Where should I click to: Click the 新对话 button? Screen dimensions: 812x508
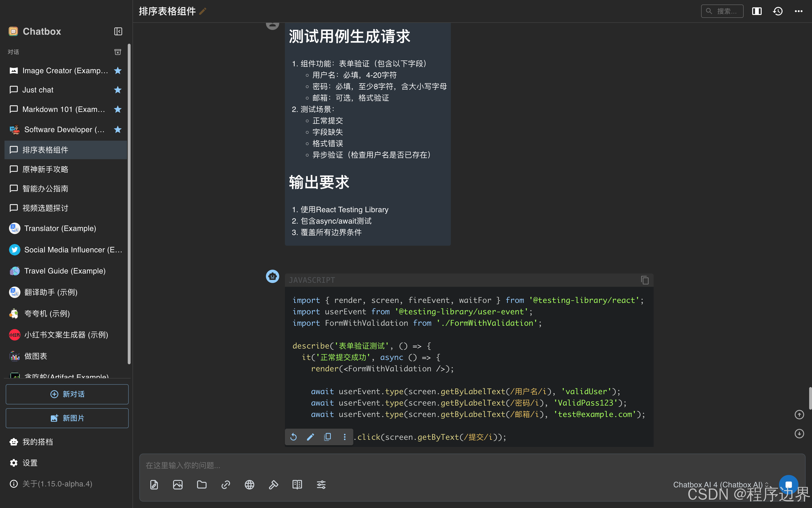[67, 394]
